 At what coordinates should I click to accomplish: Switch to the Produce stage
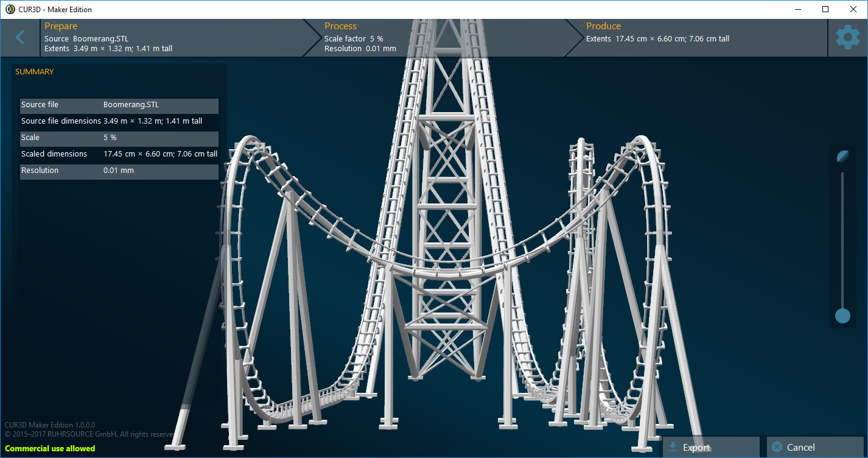click(603, 26)
